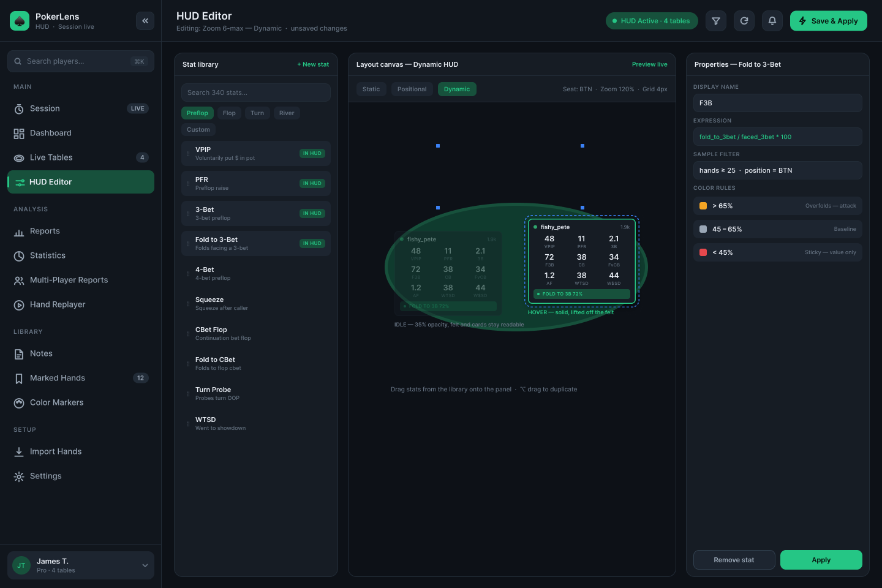Click the gray swatch for 45 – 65% rule

click(703, 229)
